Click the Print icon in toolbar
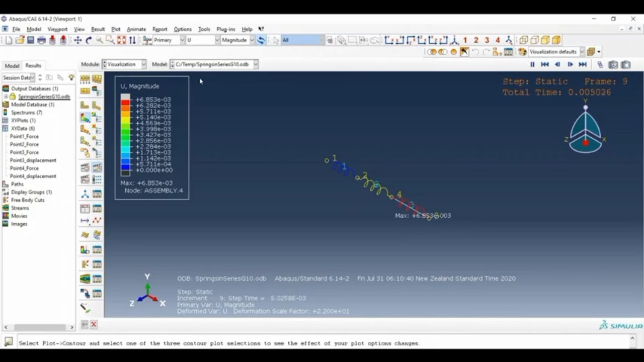Viewport: 644px width, 362px height. pos(41,40)
